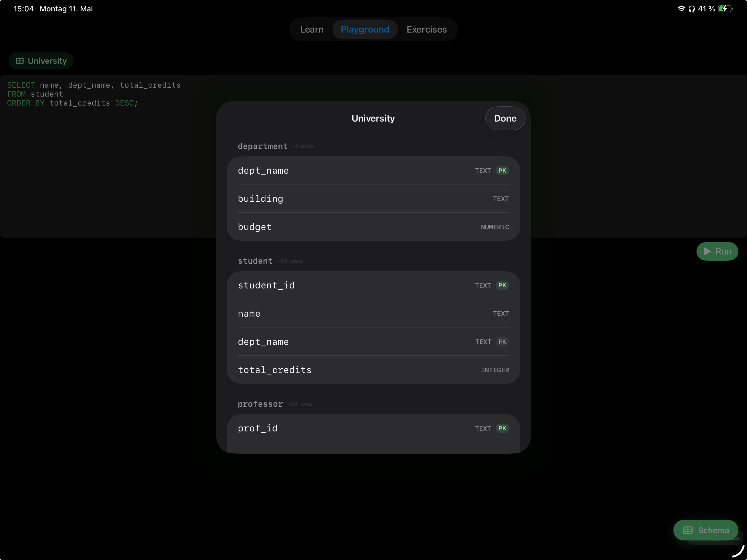The width and height of the screenshot is (747, 560).
Task: Click the TEXT type label for name
Action: pyautogui.click(x=501, y=314)
